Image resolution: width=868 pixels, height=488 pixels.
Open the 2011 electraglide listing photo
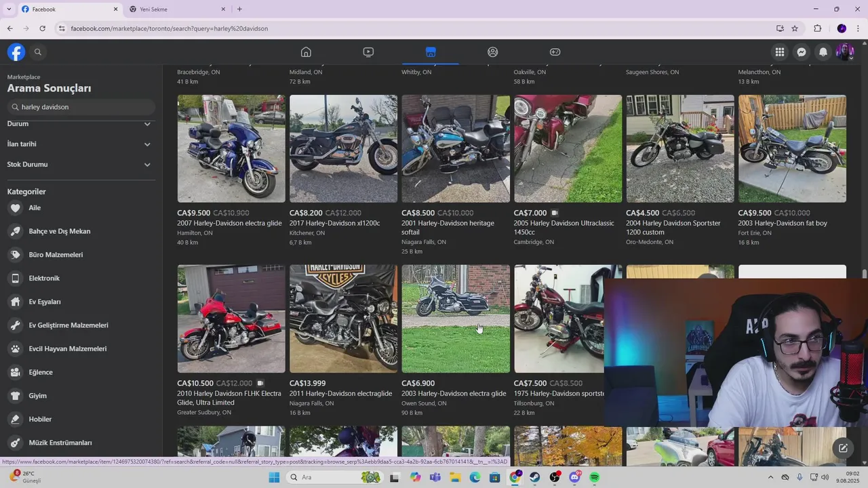click(343, 319)
